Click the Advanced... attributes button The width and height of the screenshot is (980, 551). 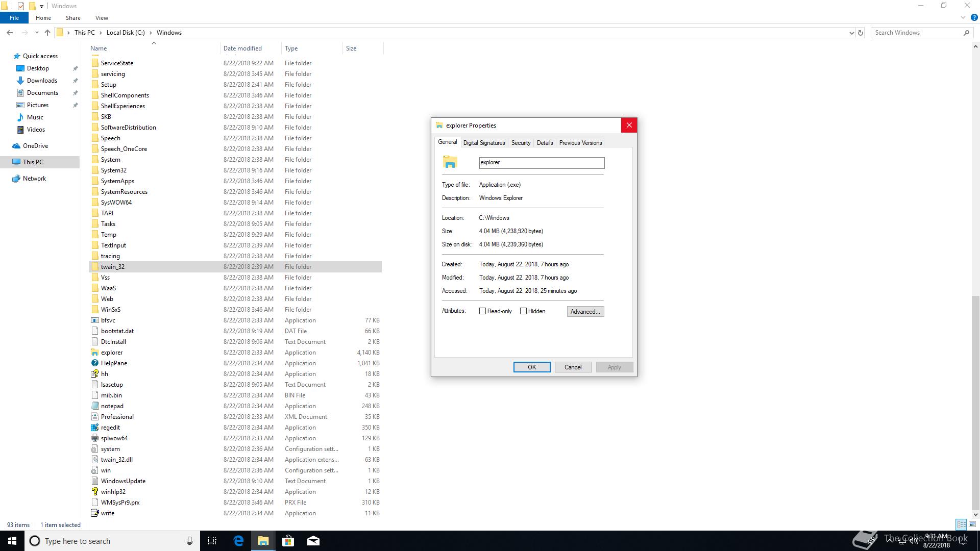tap(585, 312)
